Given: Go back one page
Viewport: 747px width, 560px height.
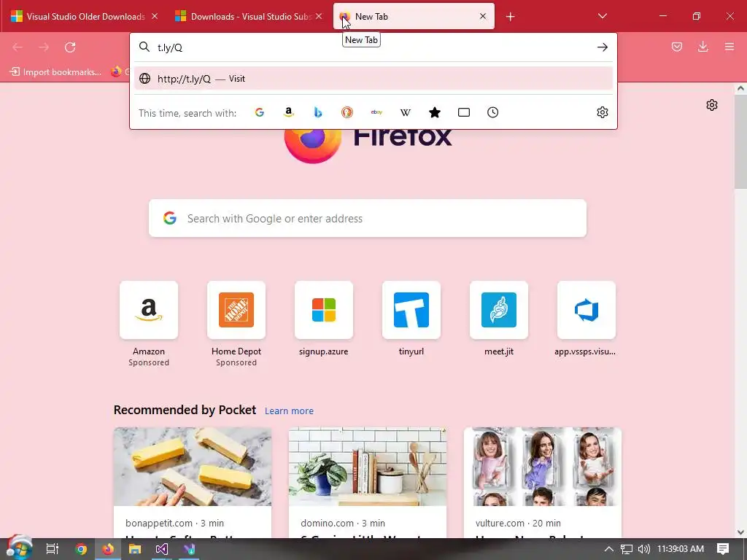Looking at the screenshot, I should tap(18, 47).
